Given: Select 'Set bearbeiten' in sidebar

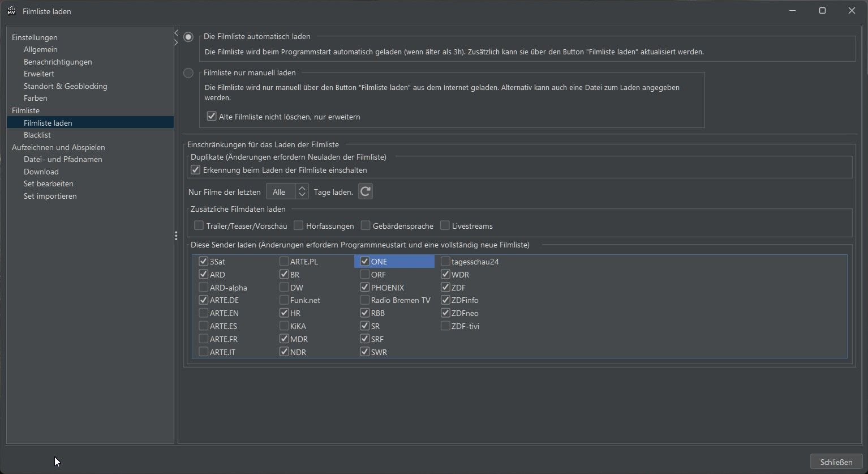Looking at the screenshot, I should (x=49, y=183).
